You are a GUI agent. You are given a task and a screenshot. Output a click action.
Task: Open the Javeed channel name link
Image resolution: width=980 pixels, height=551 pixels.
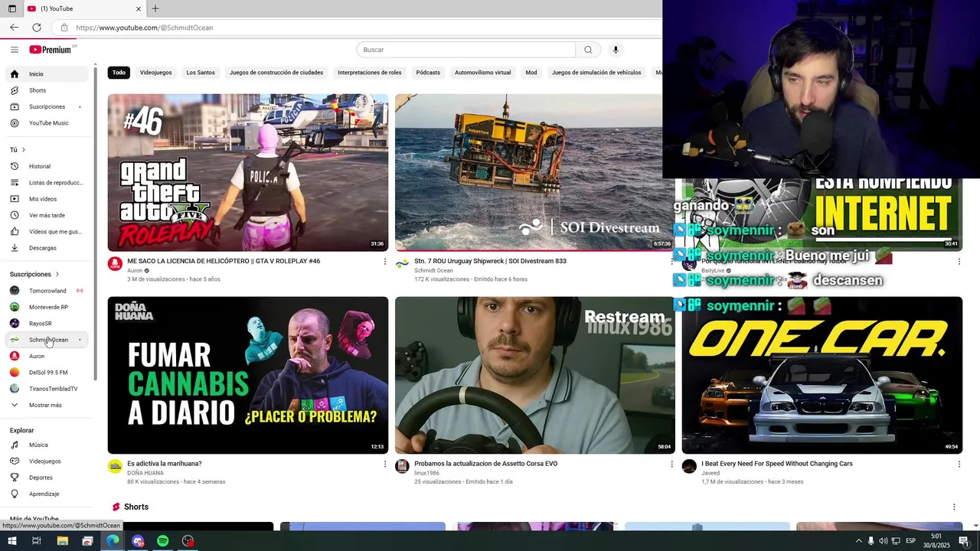[x=710, y=473]
